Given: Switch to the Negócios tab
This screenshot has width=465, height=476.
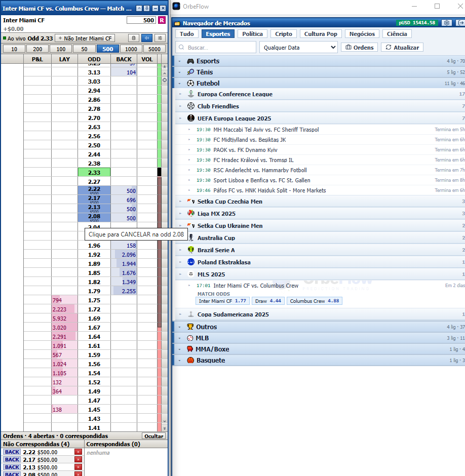Looking at the screenshot, I should [362, 34].
